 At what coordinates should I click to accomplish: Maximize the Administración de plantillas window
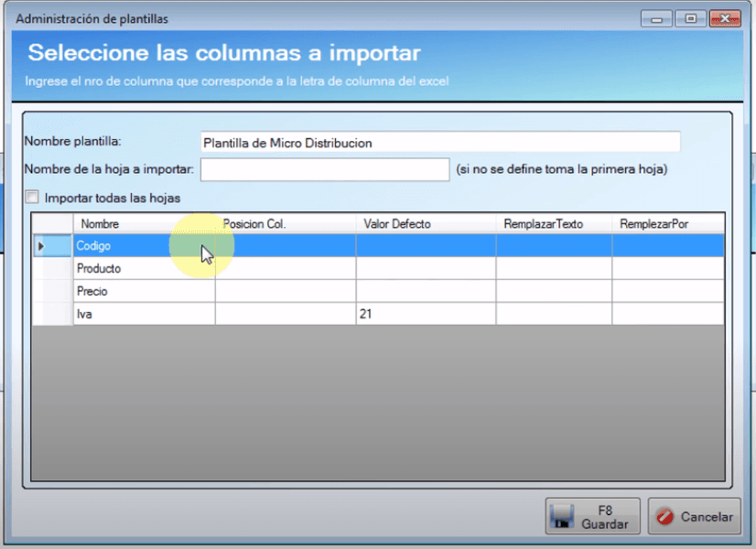point(691,18)
